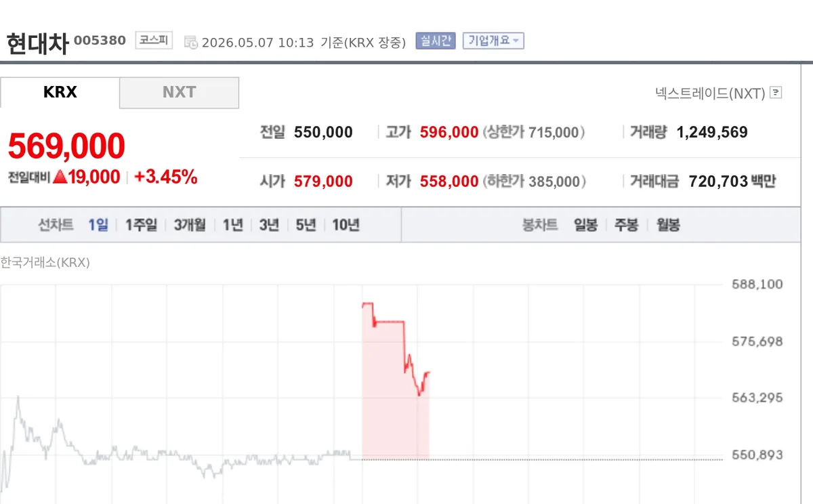Switch to the KRX tab
813x504 pixels.
(60, 92)
